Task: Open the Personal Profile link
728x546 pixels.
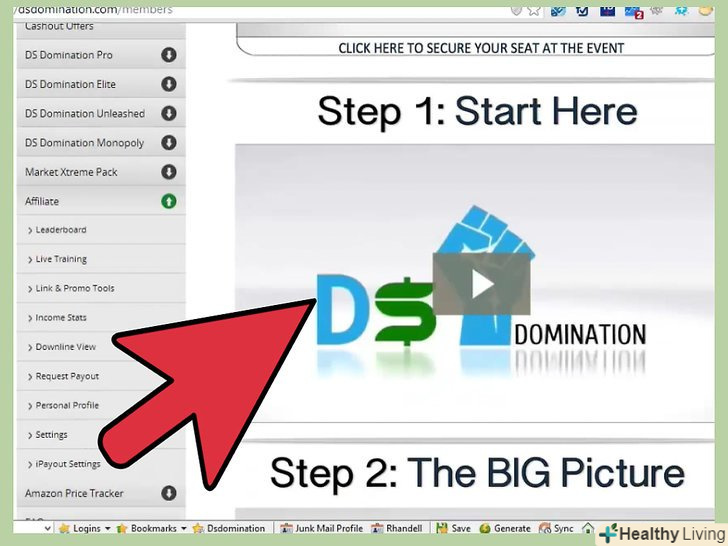Action: click(x=67, y=405)
